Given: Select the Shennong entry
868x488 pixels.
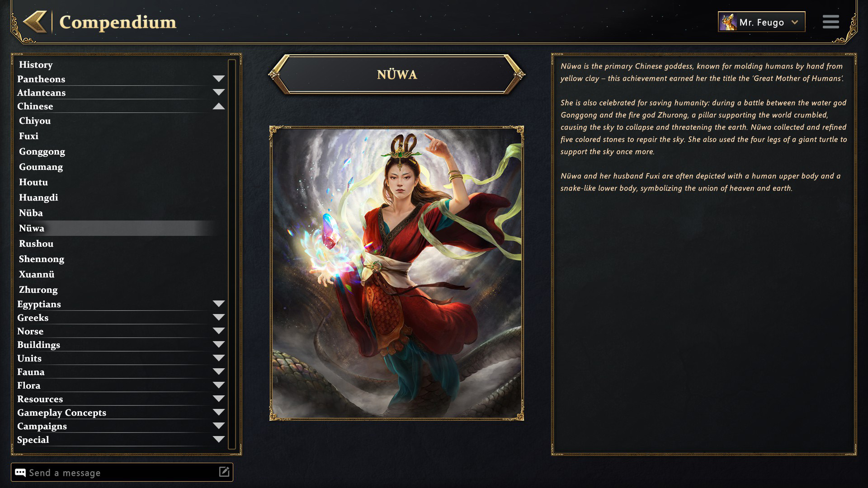Looking at the screenshot, I should pyautogui.click(x=42, y=259).
